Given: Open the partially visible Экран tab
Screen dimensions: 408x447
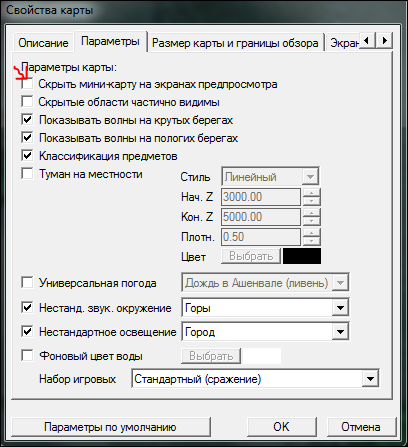Looking at the screenshot, I should [x=344, y=43].
